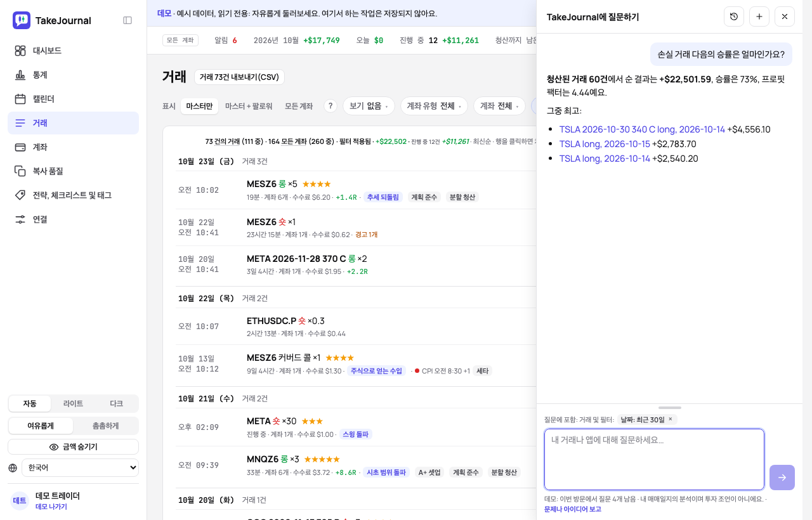Open the 한국어 language selector
Image resolution: width=812 pixels, height=520 pixels.
[80, 468]
